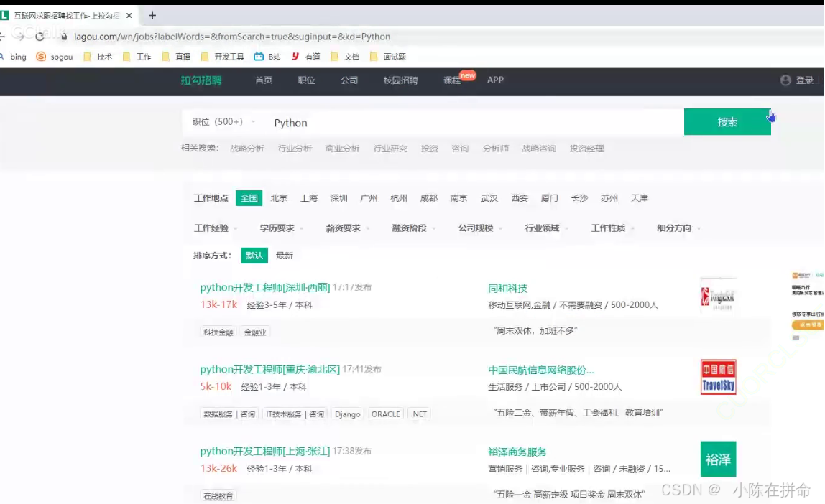
Task: Click the lock icon in the address bar
Action: 64,37
